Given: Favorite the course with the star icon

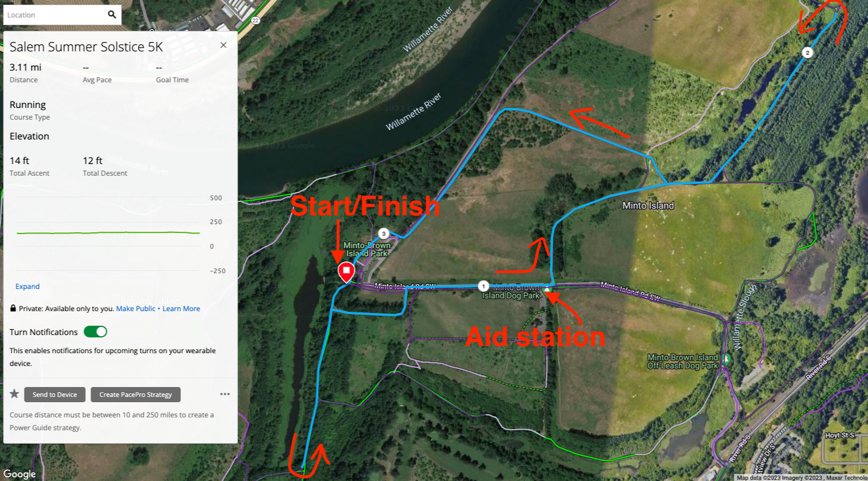Looking at the screenshot, I should [14, 394].
